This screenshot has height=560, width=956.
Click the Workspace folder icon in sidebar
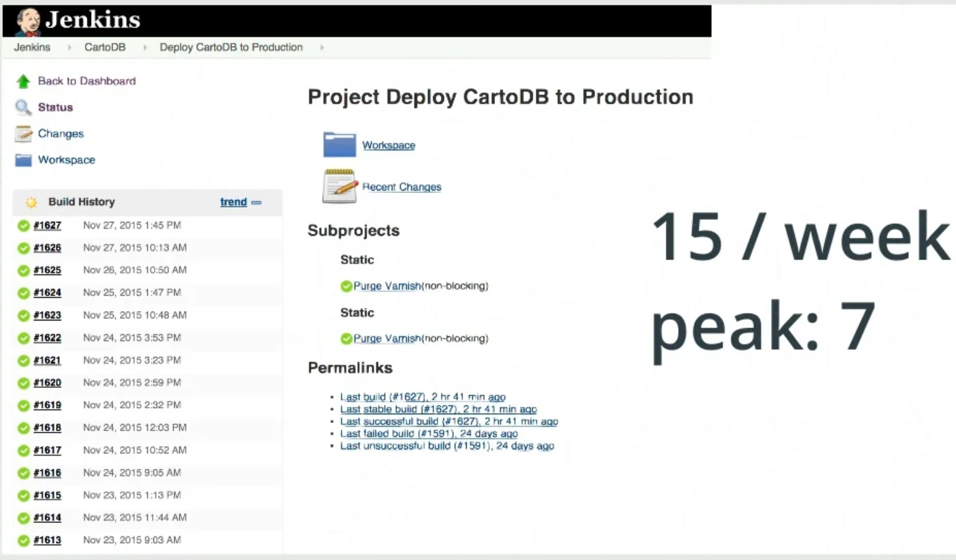tap(23, 160)
